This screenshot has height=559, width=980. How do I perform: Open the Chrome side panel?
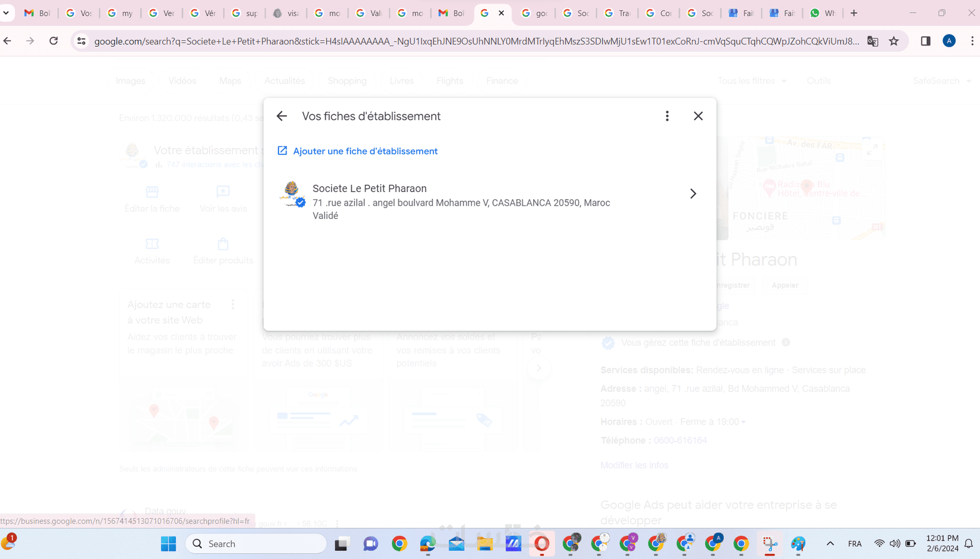pos(926,41)
